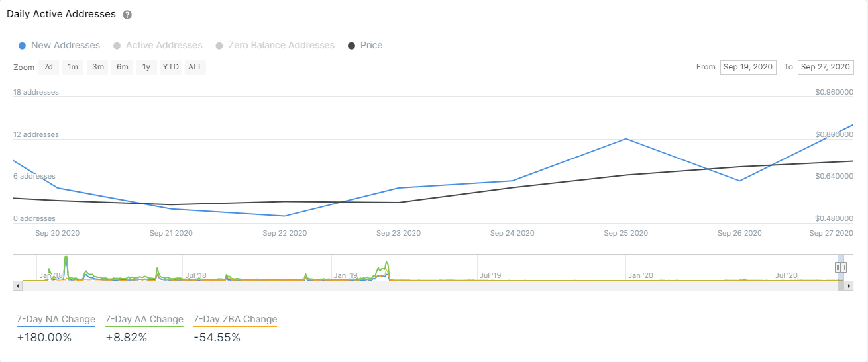
Task: Show ALL data range
Action: click(195, 67)
